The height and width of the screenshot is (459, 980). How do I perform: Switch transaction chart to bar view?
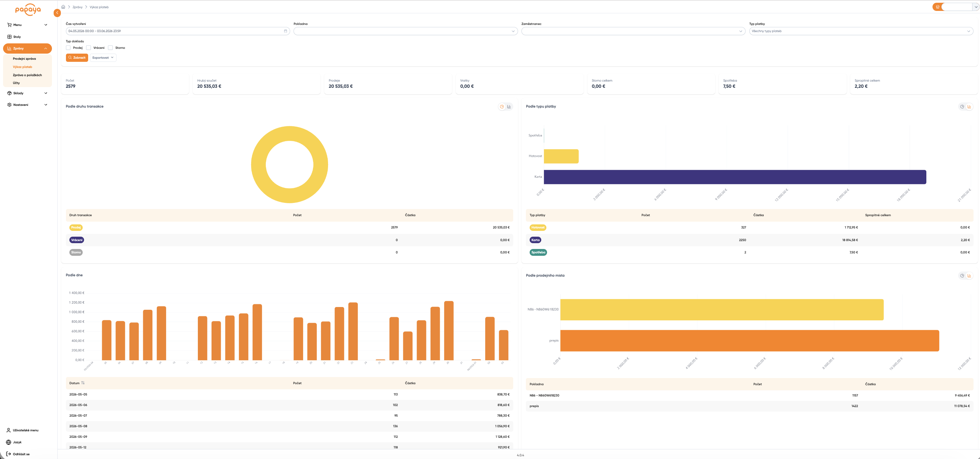[x=509, y=107]
